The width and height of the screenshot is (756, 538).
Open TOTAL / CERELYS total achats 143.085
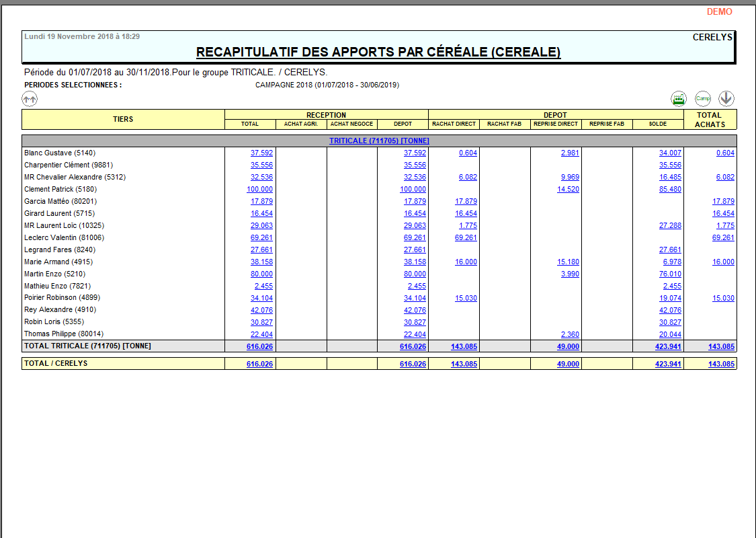tap(721, 364)
